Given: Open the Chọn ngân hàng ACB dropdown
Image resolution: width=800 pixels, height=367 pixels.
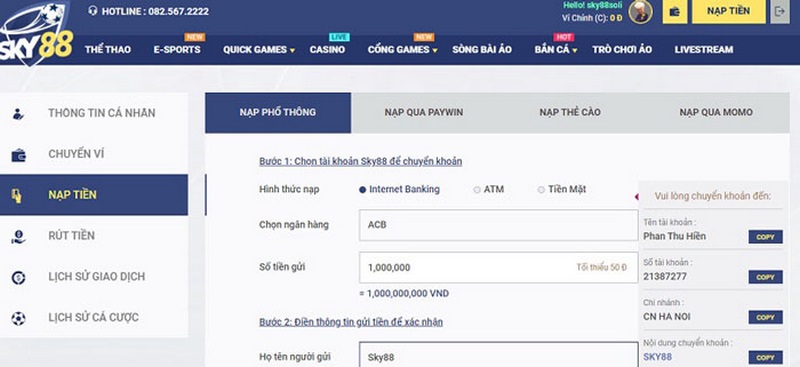Looking at the screenshot, I should pyautogui.click(x=498, y=225).
